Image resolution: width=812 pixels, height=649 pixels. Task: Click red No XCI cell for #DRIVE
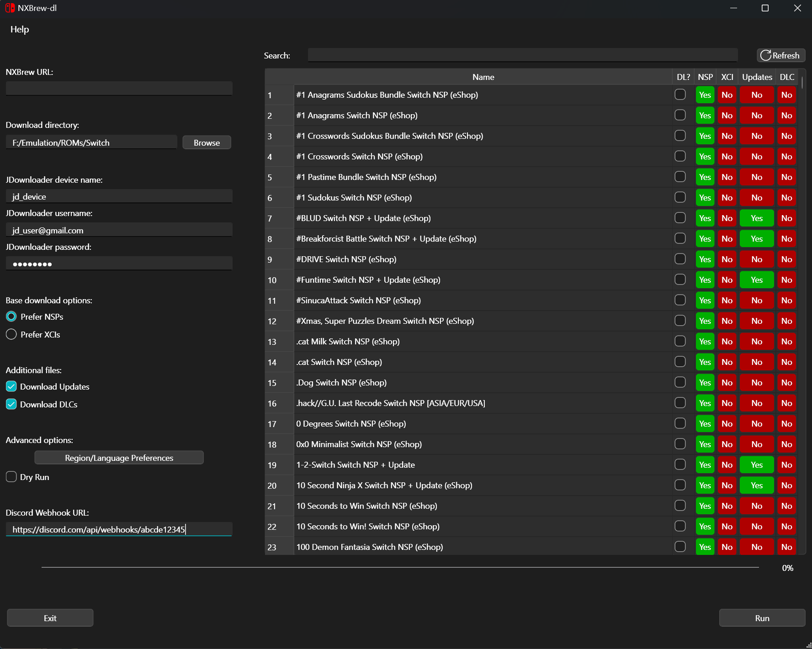coord(727,259)
